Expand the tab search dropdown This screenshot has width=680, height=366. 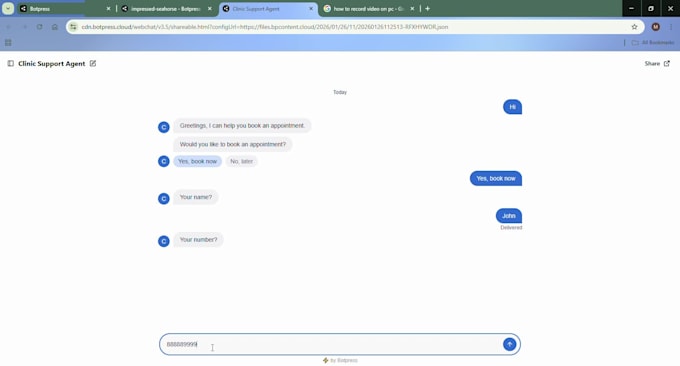(8, 9)
